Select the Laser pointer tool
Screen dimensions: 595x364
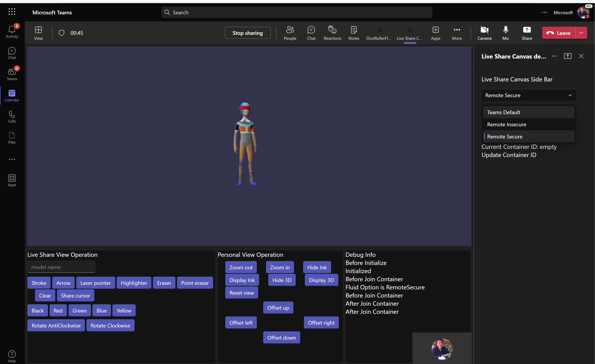(96, 283)
